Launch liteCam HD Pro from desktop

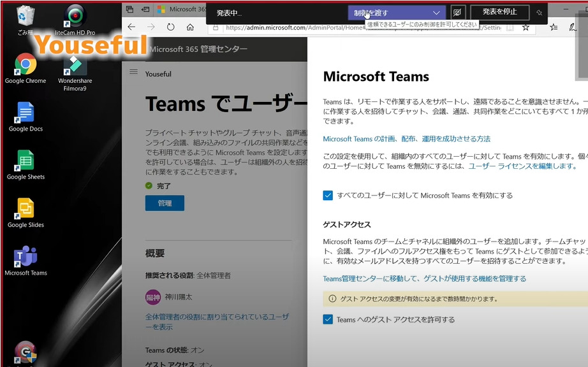75,20
